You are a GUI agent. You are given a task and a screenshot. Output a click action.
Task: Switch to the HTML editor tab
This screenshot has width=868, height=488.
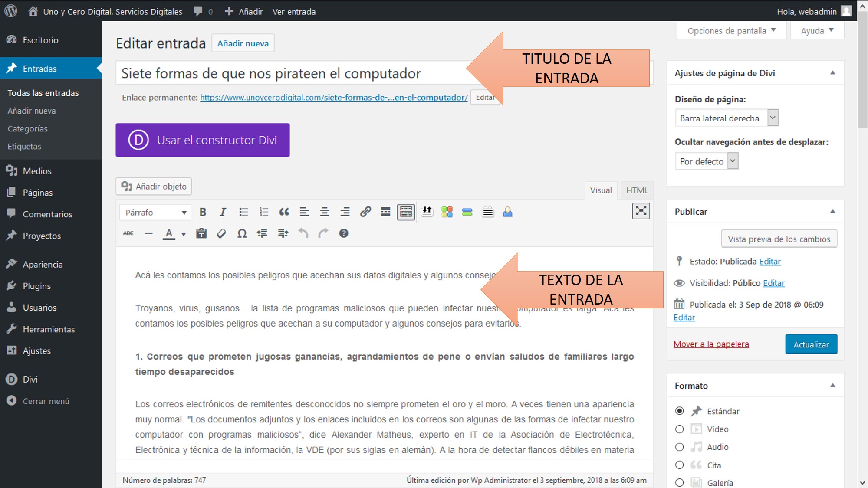coord(637,190)
